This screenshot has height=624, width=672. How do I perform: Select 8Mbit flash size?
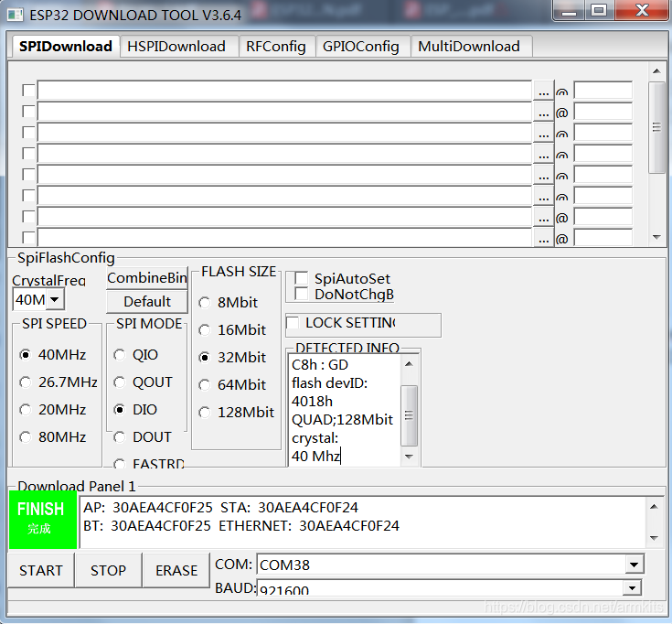tap(205, 303)
